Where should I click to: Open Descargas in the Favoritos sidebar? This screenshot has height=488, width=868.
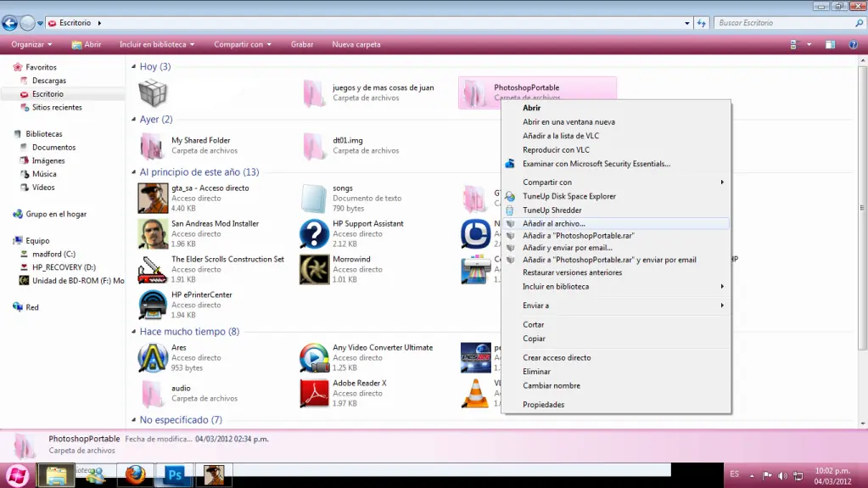[x=48, y=81]
